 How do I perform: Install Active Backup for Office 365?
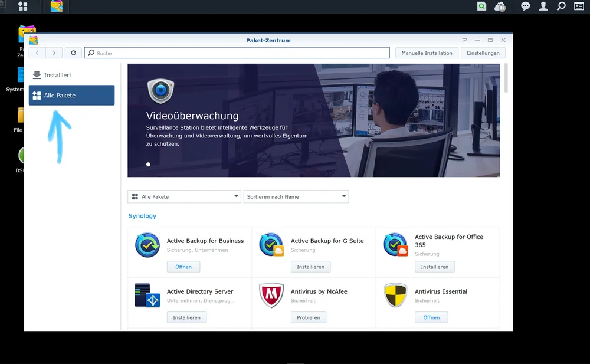click(435, 267)
